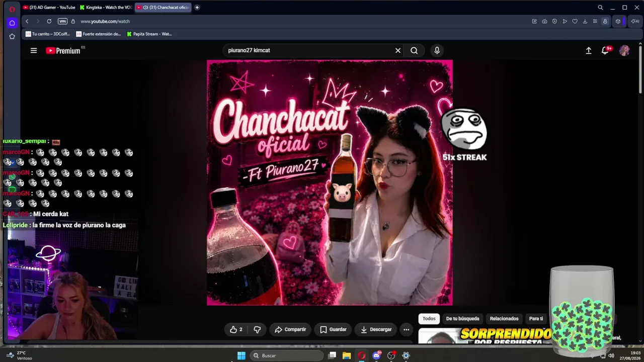Click the taskbar Buscar search box

286,355
